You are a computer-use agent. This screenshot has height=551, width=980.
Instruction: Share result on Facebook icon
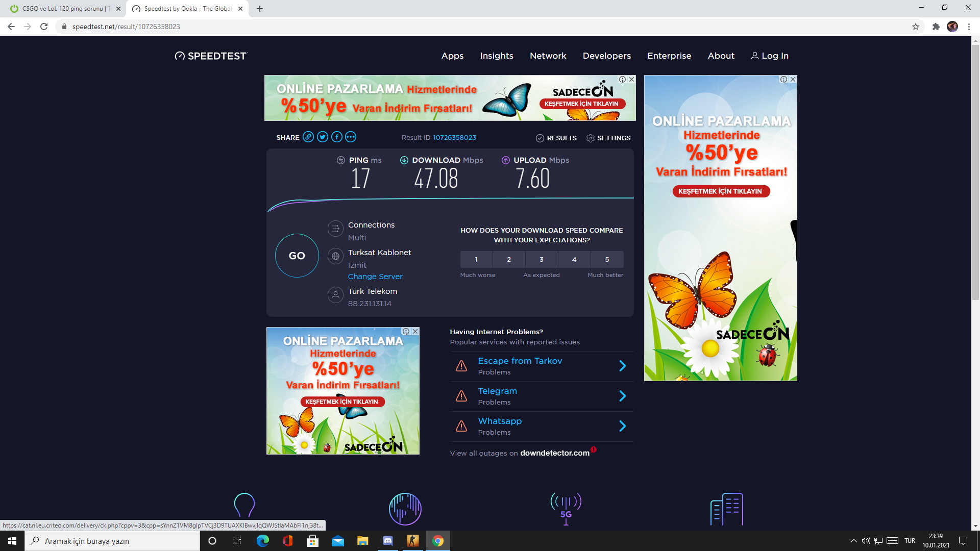click(x=337, y=137)
